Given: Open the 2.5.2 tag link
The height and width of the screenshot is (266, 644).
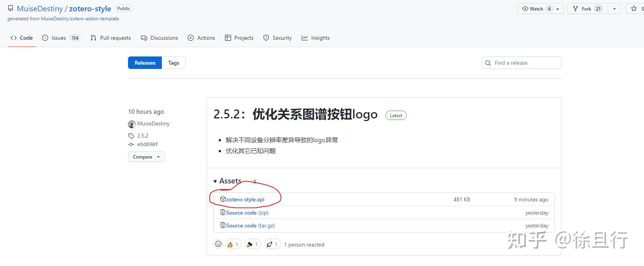Looking at the screenshot, I should point(142,136).
